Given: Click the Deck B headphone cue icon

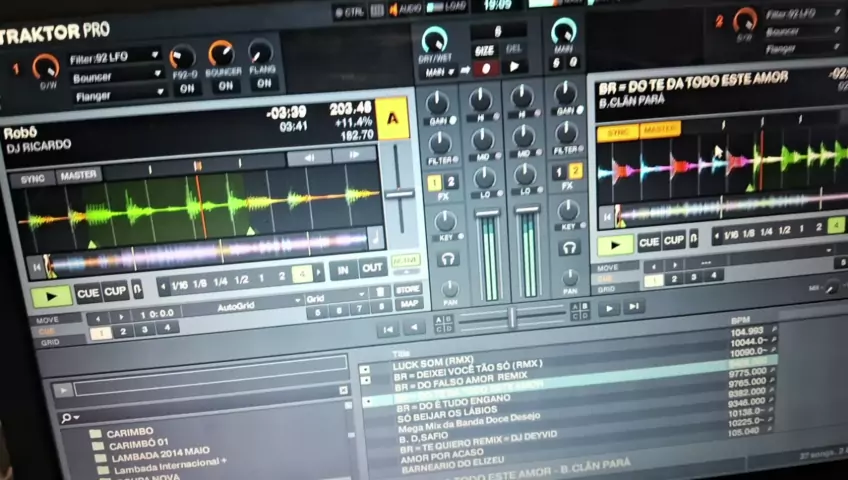Looking at the screenshot, I should click(x=569, y=248).
